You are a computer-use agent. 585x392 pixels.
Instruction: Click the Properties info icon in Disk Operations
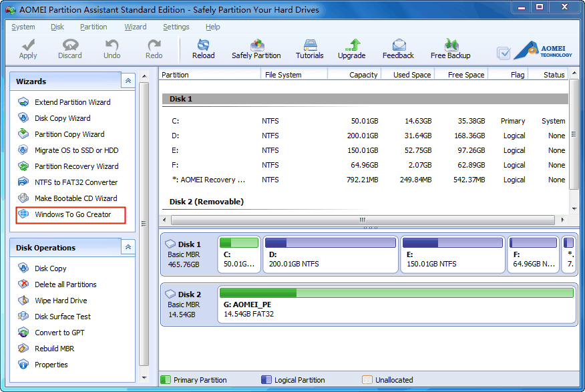[x=23, y=365]
